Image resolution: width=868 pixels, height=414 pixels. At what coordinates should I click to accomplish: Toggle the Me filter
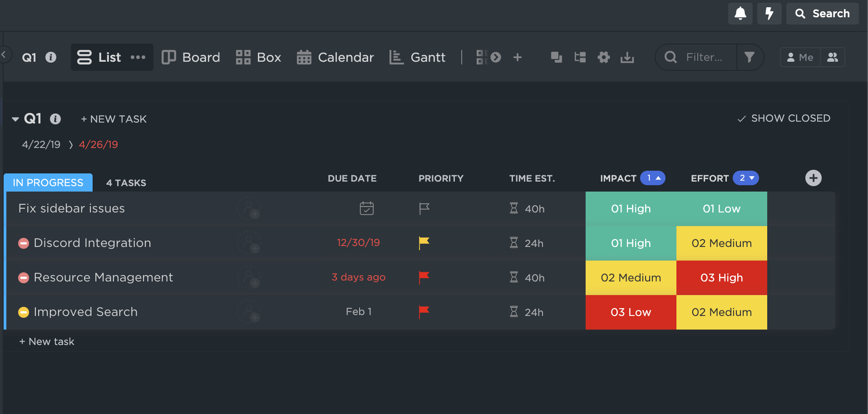coord(800,57)
